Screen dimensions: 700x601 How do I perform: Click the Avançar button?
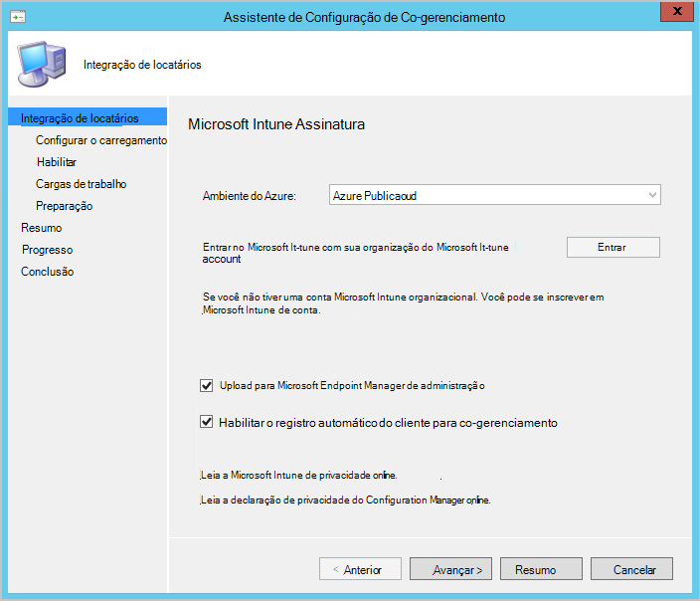tap(450, 568)
